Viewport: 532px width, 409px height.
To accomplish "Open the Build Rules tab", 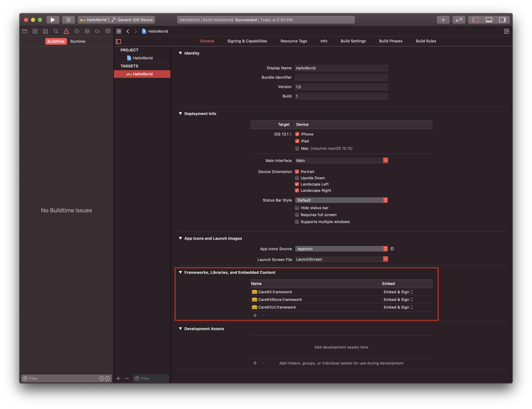I will coord(426,41).
